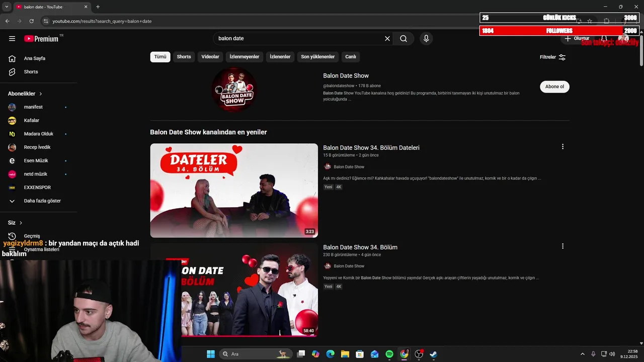Open Microsoft Edge from taskbar

[330, 354]
